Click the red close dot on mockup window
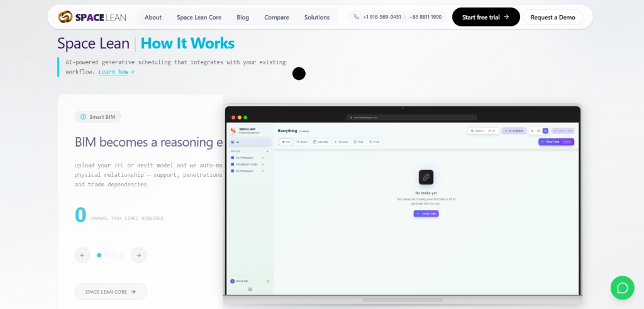This screenshot has height=309, width=644. [x=233, y=118]
